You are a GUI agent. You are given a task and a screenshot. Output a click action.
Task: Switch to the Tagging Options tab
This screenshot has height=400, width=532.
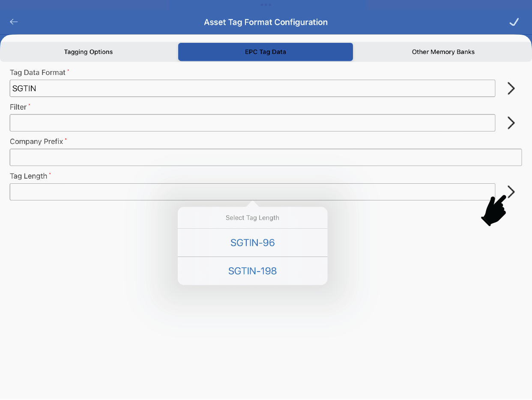pos(89,52)
